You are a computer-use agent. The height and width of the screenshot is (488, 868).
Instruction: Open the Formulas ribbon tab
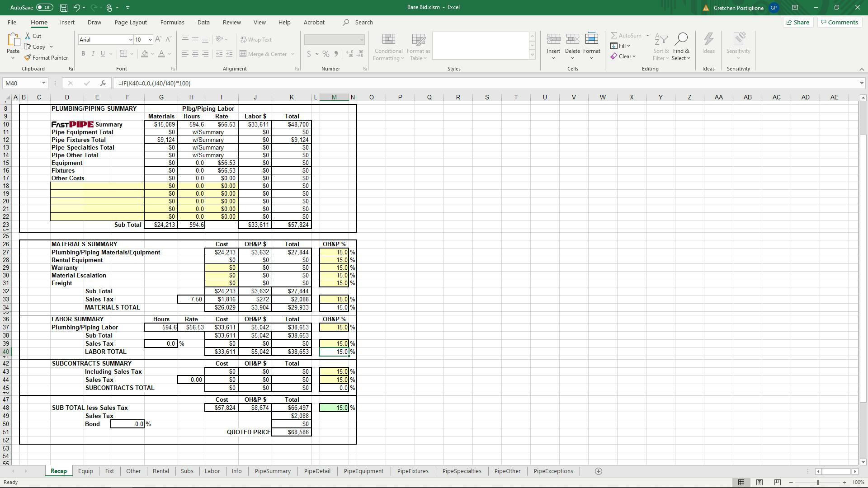coord(172,22)
